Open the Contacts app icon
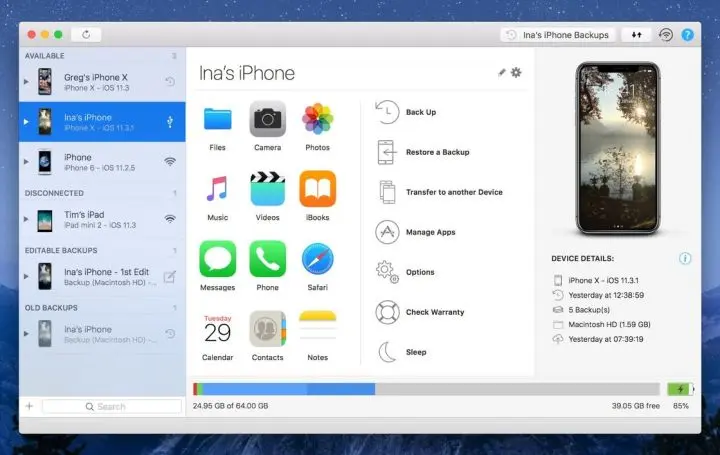 pos(267,329)
